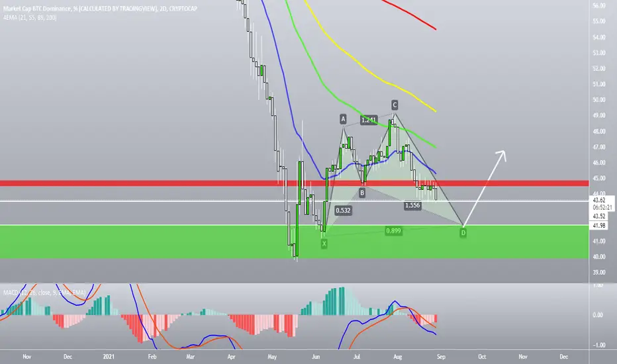Click the 49.00 price axis label
Viewport: 617px width, 364px height.
point(599,116)
